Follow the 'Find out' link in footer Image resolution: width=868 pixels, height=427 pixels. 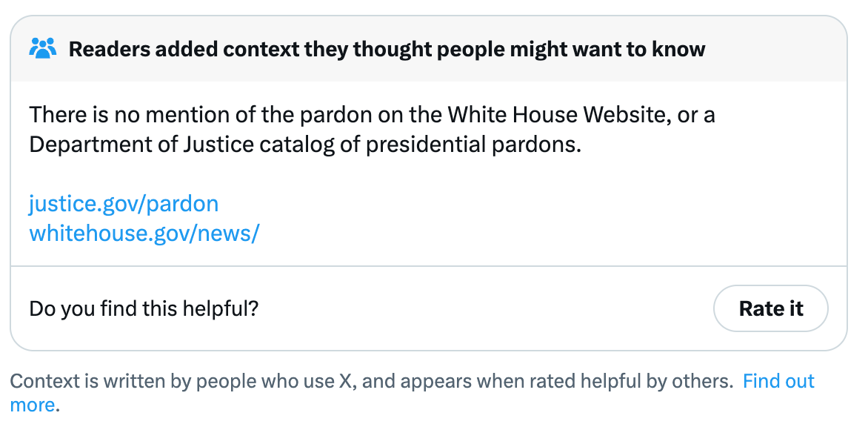[x=778, y=381]
